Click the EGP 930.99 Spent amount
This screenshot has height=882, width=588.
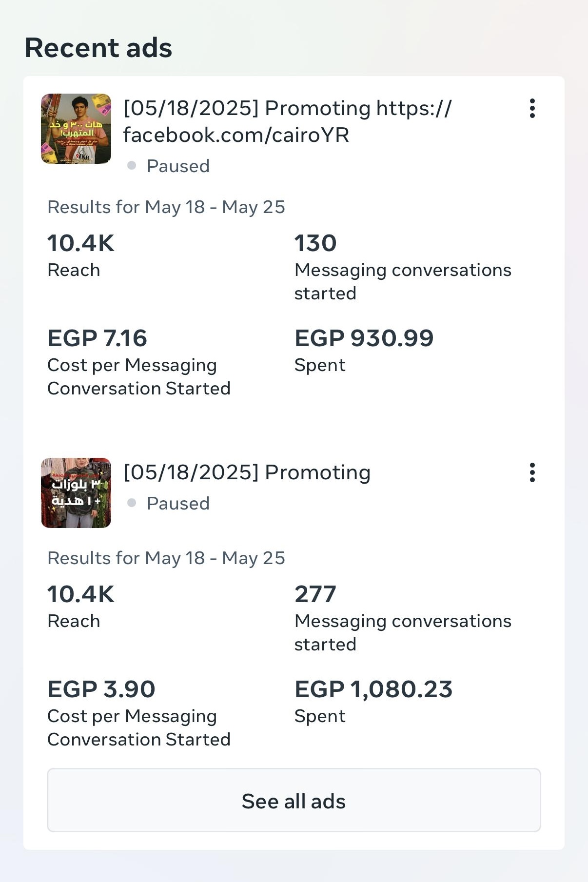[x=364, y=338]
